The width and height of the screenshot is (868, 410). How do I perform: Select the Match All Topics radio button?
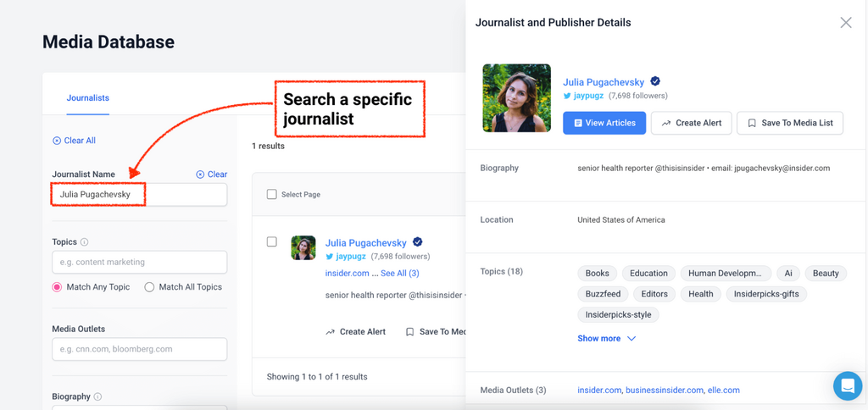tap(149, 287)
